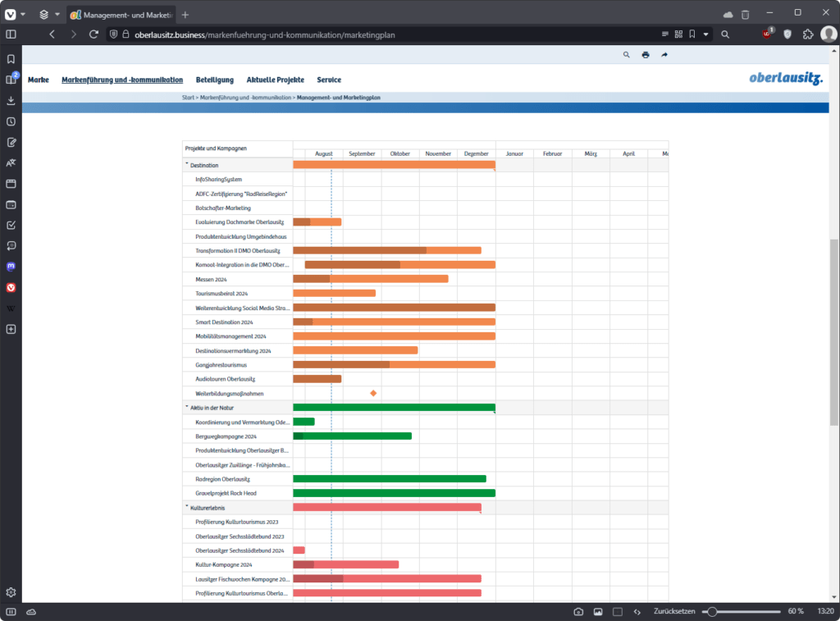Viewport: 840px width, 621px height.
Task: Open the Service menu
Action: pyautogui.click(x=329, y=80)
